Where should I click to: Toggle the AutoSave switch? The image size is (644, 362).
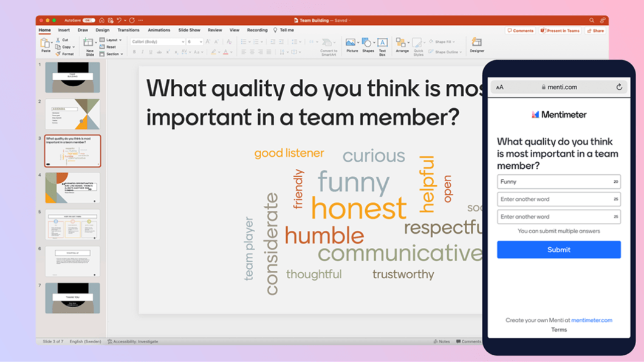[x=88, y=20]
